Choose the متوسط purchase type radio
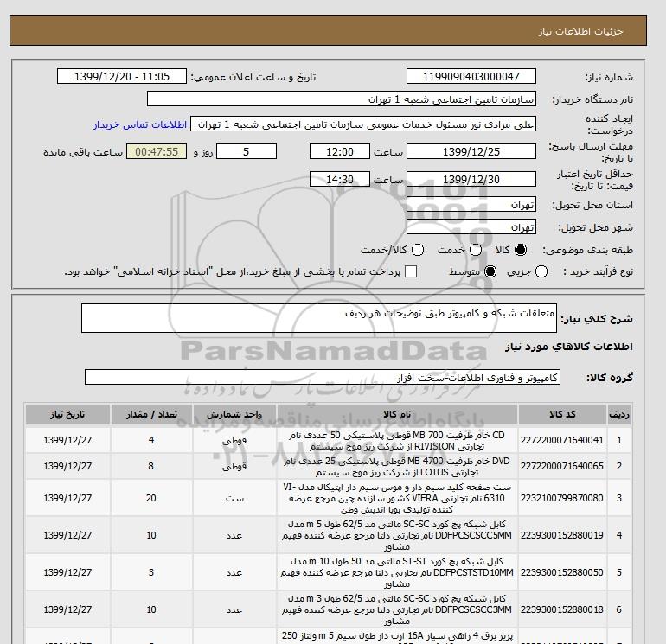This screenshot has height=644, width=666. coord(490,271)
